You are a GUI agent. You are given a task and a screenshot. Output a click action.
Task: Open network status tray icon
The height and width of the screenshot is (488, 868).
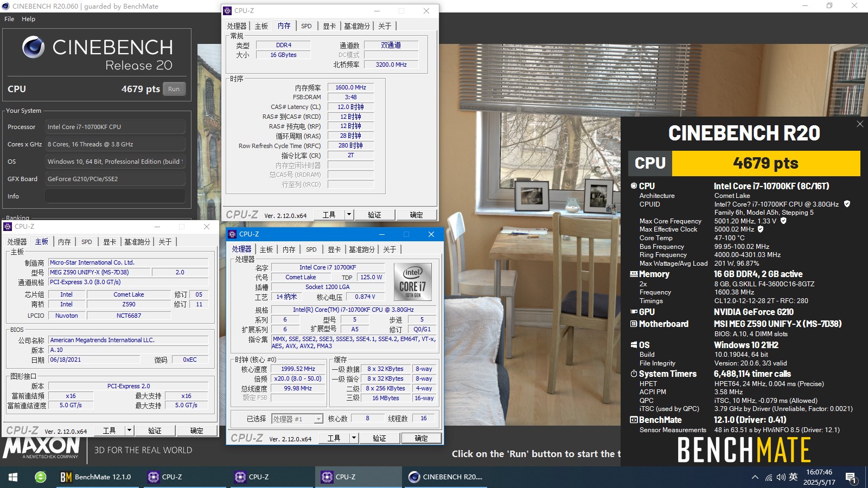tap(769, 477)
